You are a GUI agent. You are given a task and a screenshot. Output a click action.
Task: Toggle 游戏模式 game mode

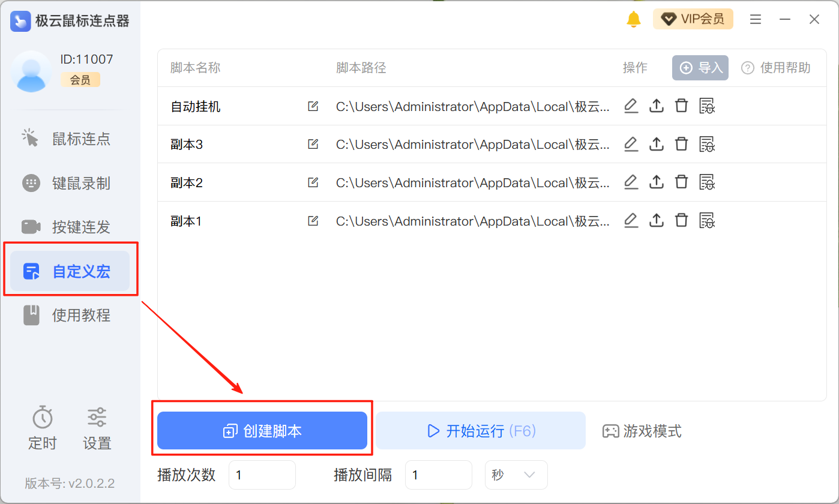[642, 431]
